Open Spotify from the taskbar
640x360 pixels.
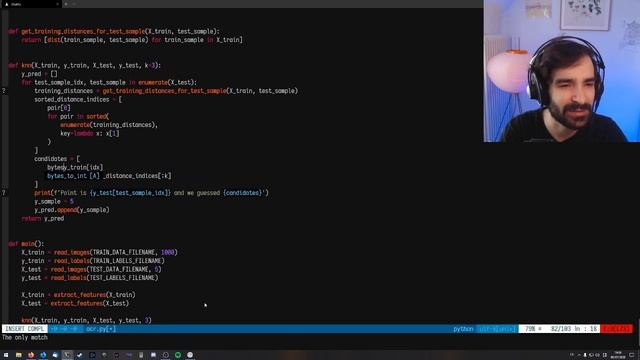click(178, 355)
